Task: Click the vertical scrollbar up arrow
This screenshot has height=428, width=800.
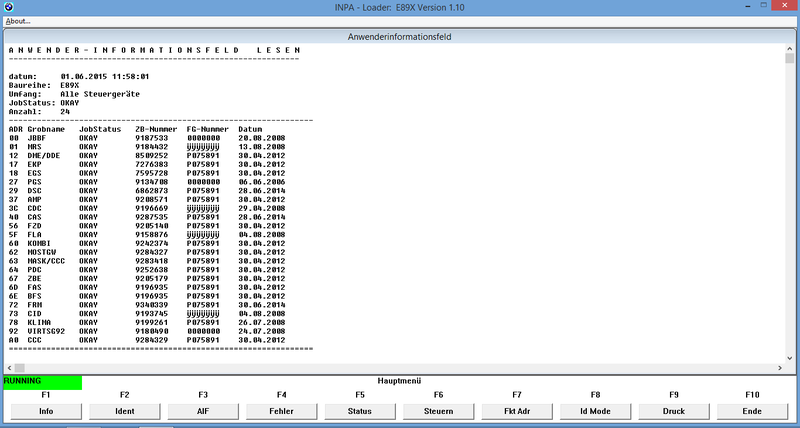Action: pos(790,47)
